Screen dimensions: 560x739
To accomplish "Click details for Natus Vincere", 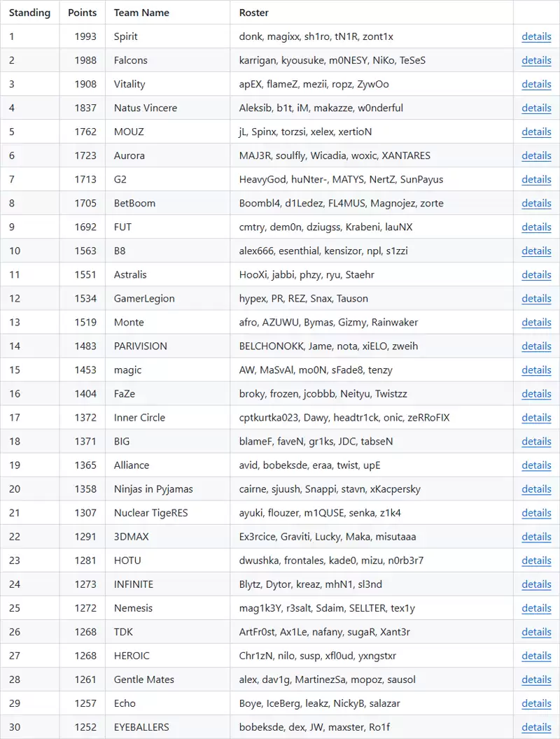I will click(536, 108).
